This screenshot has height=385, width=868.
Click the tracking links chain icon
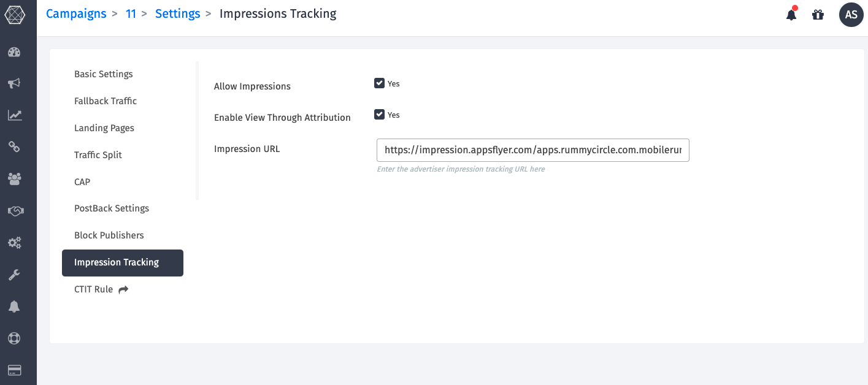pos(14,147)
